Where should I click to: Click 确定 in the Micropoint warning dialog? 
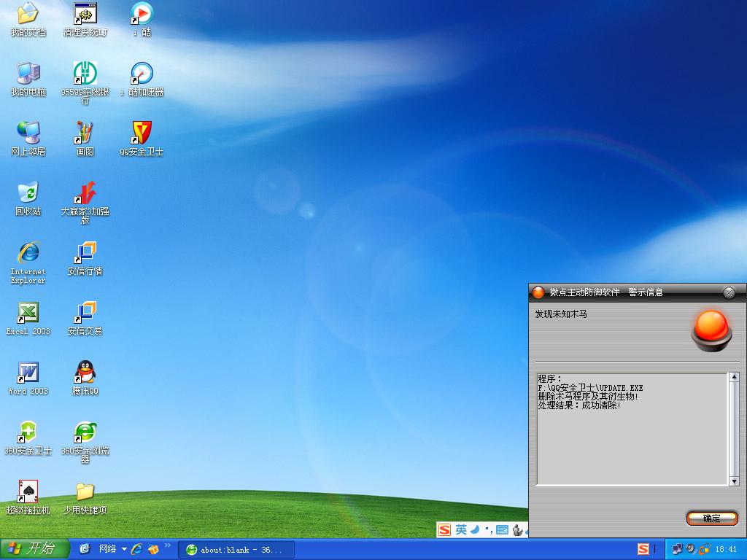(712, 518)
